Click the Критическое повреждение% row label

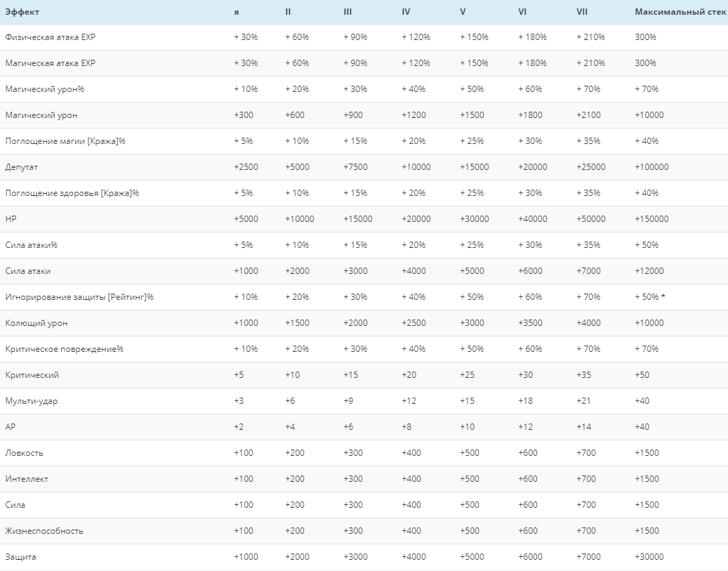tap(64, 349)
